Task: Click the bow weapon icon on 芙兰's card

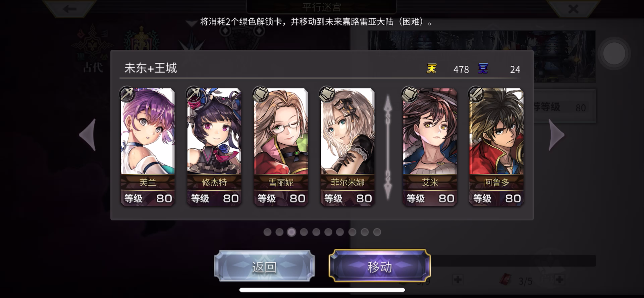Action: (127, 94)
